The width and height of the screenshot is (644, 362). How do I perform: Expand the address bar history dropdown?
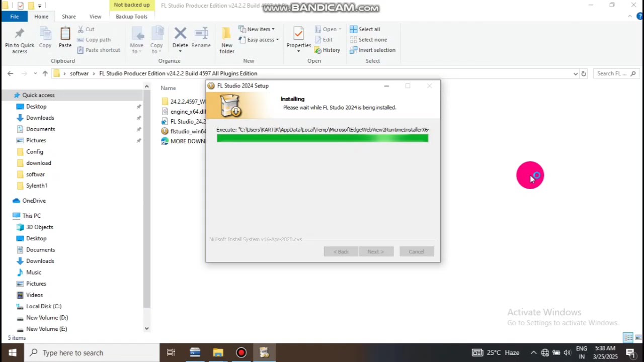point(576,73)
